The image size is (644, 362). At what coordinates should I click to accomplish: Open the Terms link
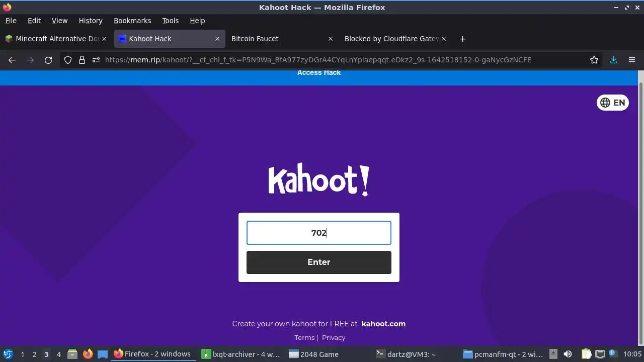tap(304, 338)
